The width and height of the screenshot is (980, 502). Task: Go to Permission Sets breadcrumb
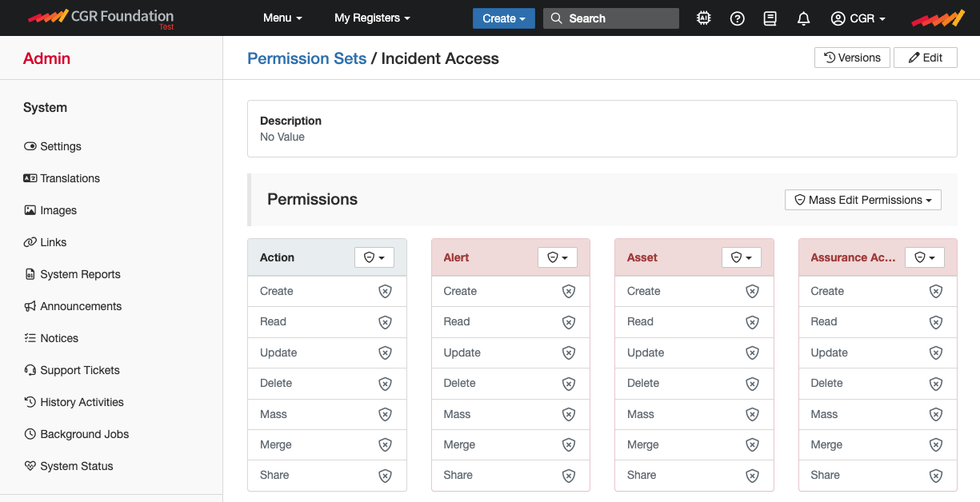(307, 58)
